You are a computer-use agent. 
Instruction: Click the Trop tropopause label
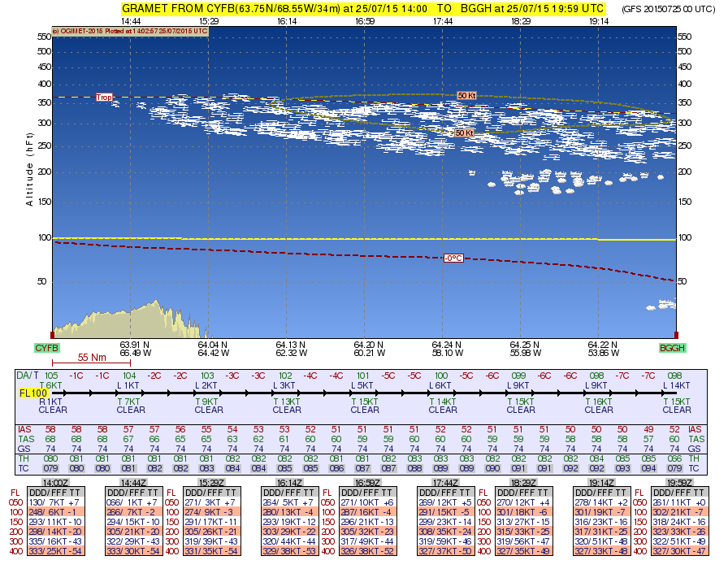[105, 98]
